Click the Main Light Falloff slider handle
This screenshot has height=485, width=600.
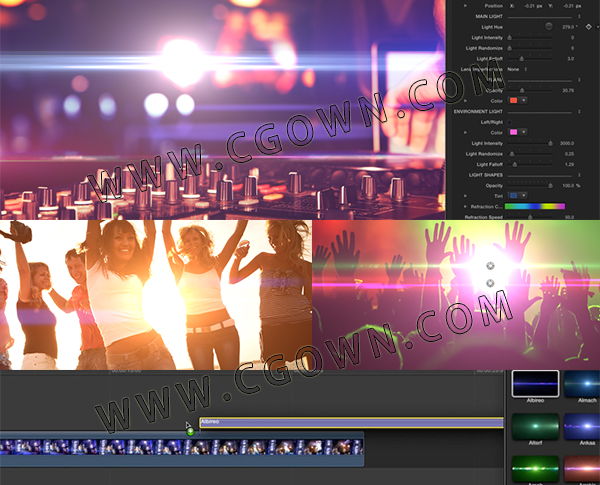521,59
